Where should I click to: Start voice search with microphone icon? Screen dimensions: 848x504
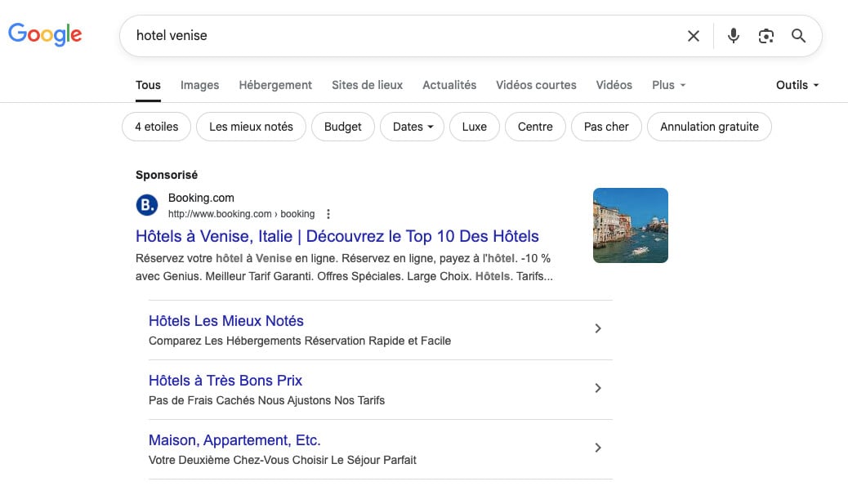pos(733,36)
